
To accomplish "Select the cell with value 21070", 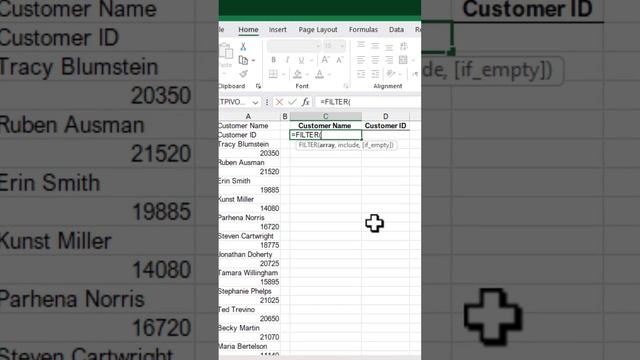I will coord(249,337).
